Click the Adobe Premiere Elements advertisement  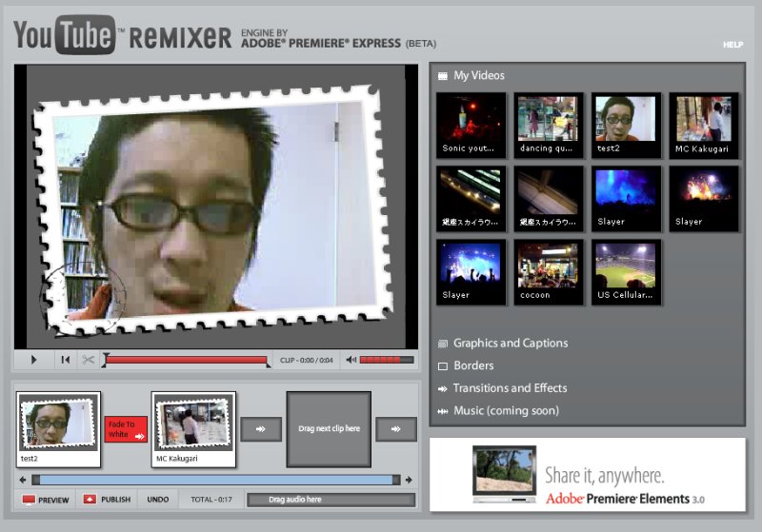point(587,475)
